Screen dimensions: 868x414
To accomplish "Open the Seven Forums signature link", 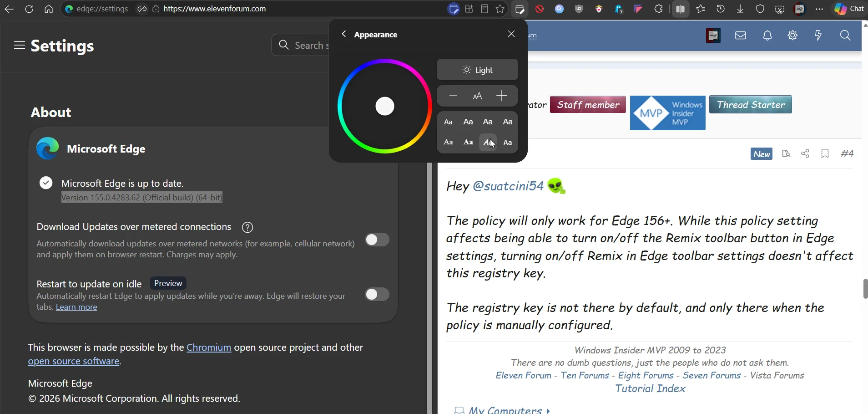I will click(x=712, y=375).
